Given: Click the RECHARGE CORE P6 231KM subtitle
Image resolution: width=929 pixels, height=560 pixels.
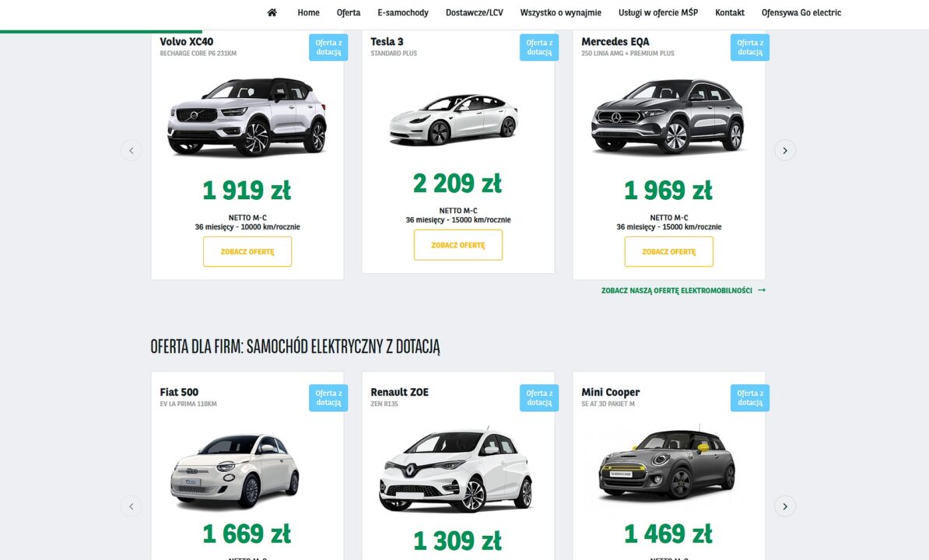Looking at the screenshot, I should coord(198,53).
